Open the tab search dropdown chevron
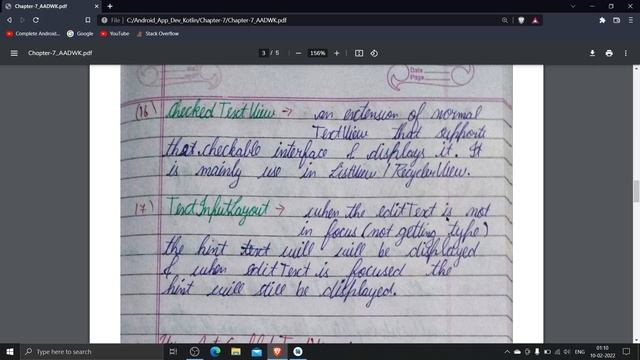Screen dimensions: 640x360 573,6
